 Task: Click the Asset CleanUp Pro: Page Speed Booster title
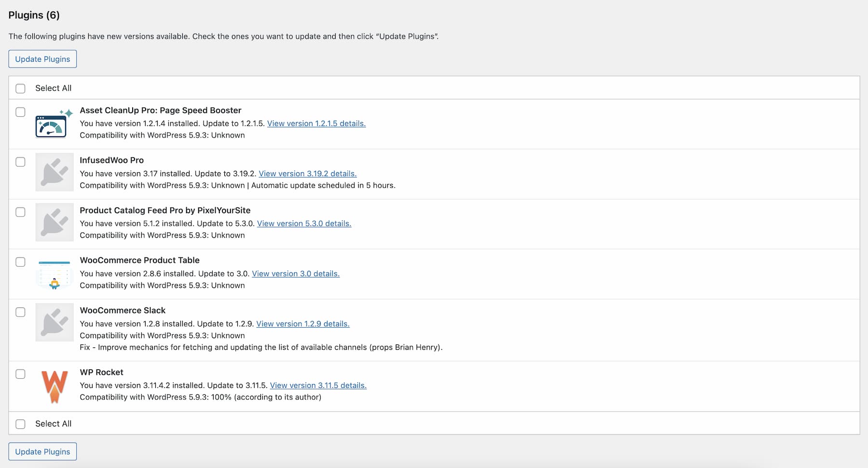coord(161,110)
